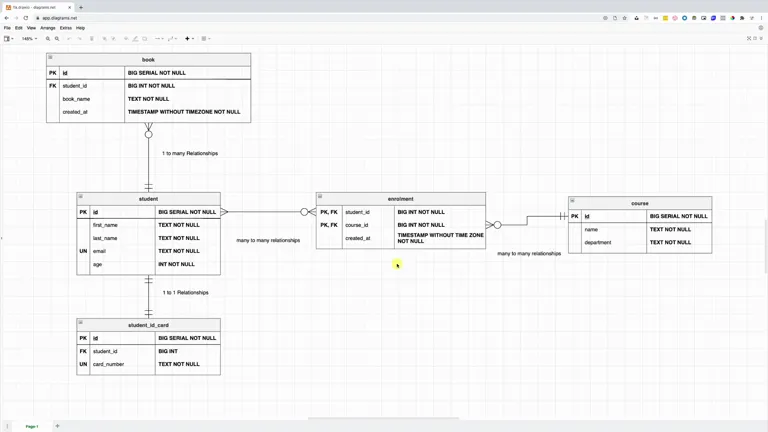Click the delete trash icon

pos(92,39)
